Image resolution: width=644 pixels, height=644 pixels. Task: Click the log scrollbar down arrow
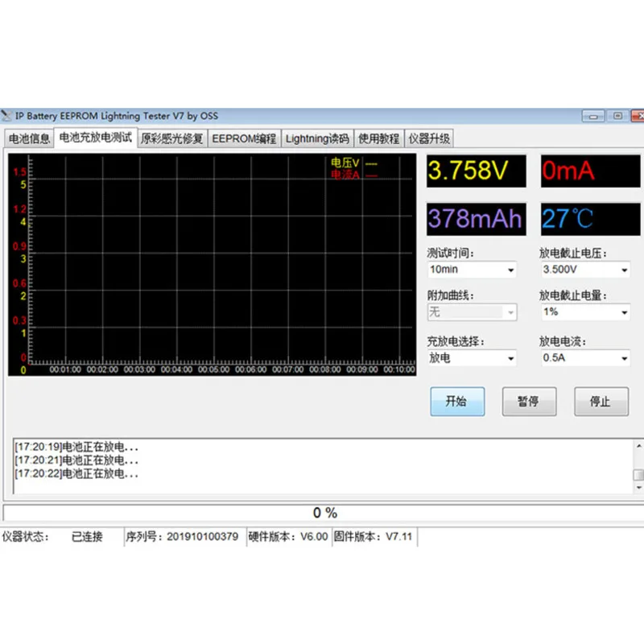pos(638,488)
